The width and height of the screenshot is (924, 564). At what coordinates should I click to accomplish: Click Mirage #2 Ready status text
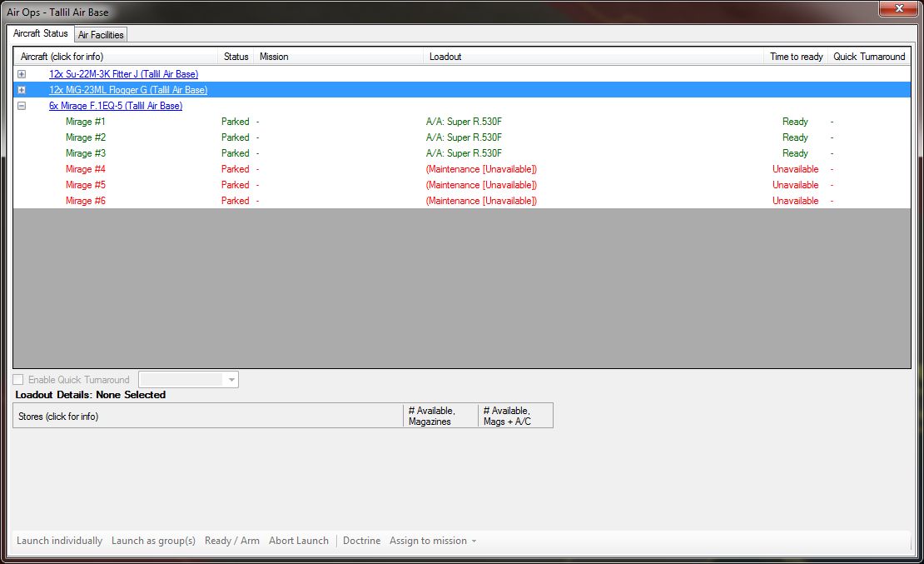795,138
